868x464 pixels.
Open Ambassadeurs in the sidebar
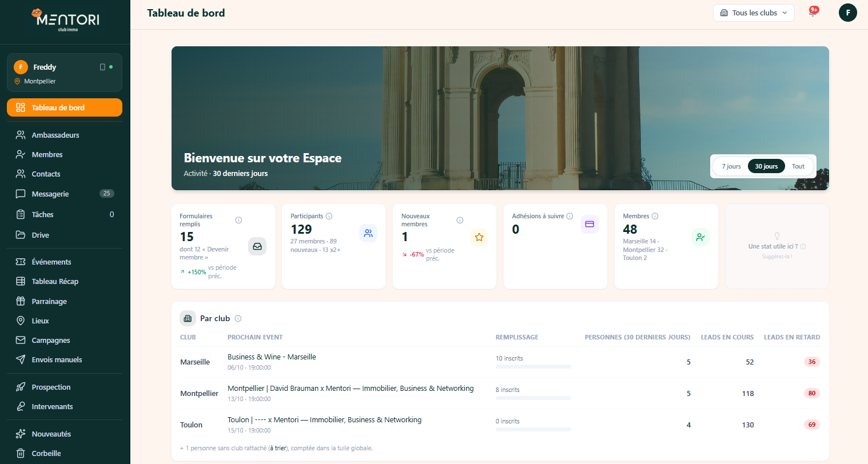point(65,135)
